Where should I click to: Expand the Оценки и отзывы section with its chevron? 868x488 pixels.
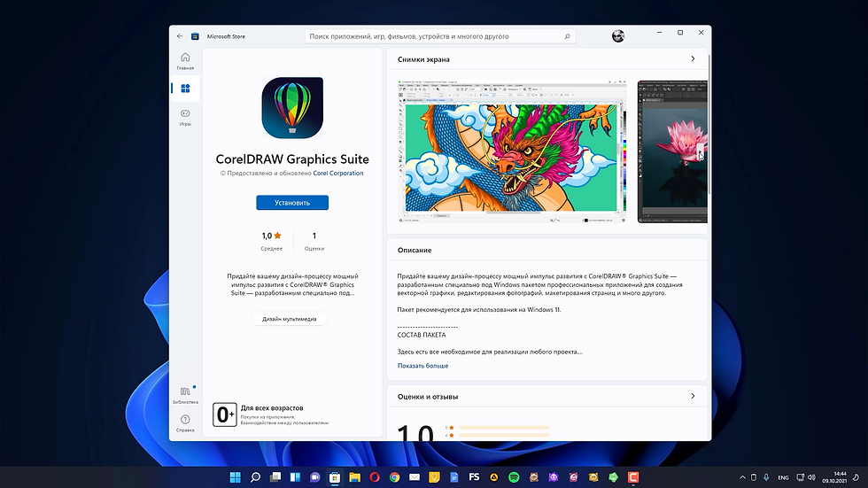click(x=693, y=396)
